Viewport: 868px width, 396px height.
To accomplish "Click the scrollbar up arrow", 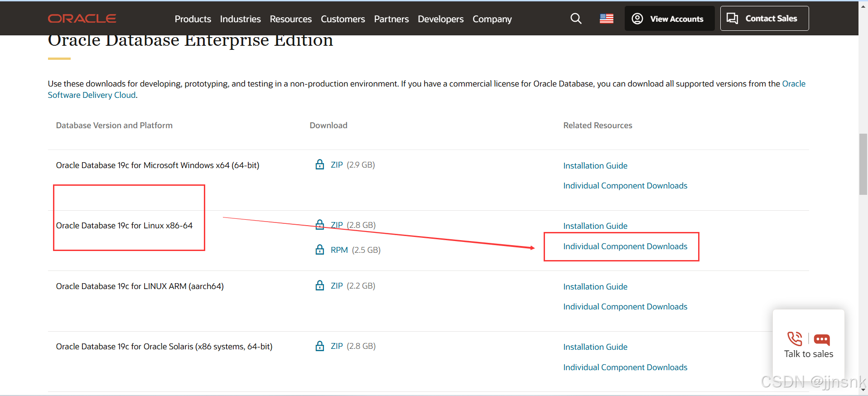I will click(863, 6).
